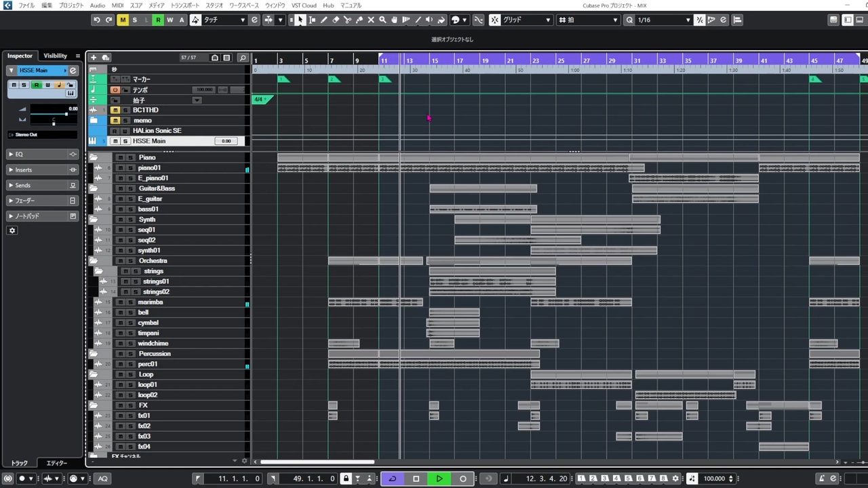Click the Stop transport button

pos(416,479)
